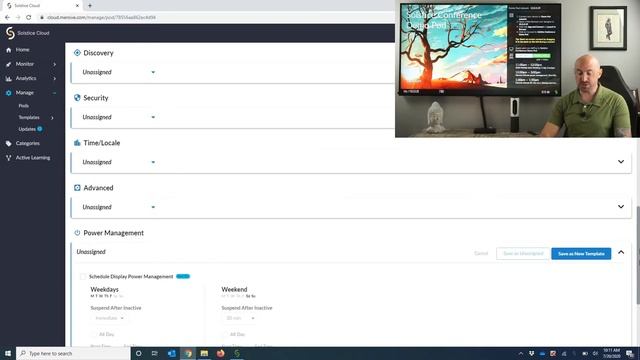The image size is (640, 360).
Task: Open File Explorer from taskbar
Action: 204,353
